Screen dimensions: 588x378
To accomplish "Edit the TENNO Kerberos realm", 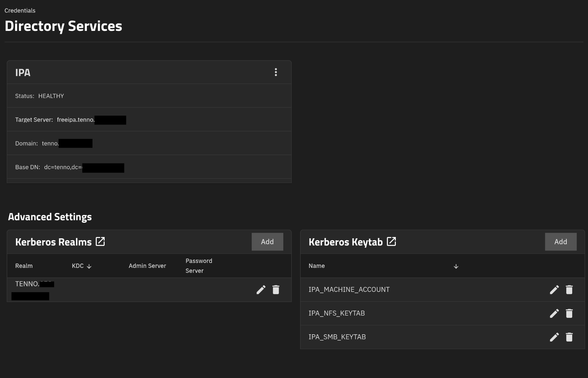I will pyautogui.click(x=261, y=290).
